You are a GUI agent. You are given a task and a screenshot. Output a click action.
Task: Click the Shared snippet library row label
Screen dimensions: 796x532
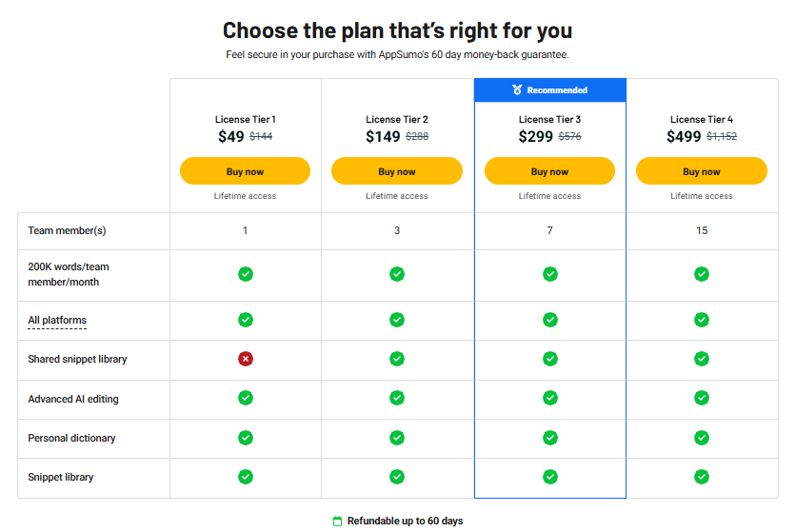pos(77,360)
